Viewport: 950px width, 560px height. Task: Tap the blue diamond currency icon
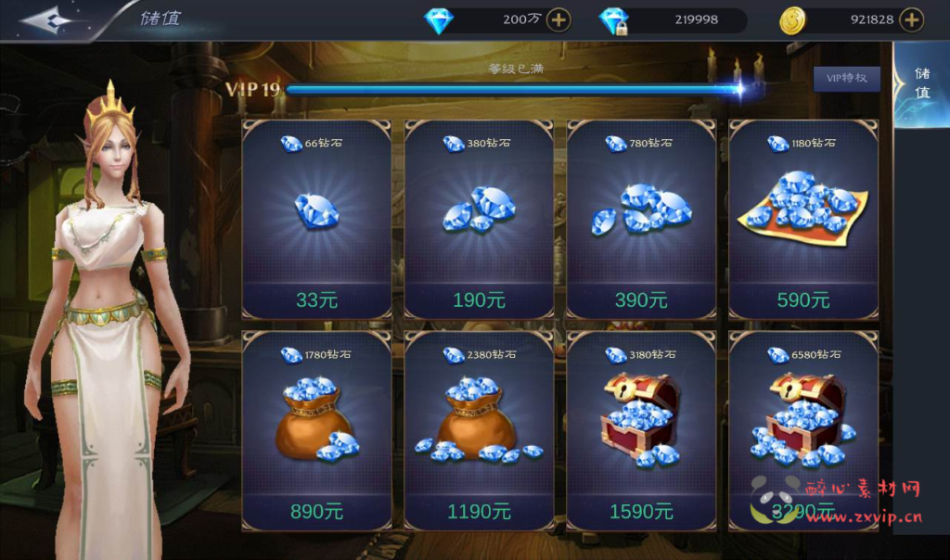(x=439, y=21)
